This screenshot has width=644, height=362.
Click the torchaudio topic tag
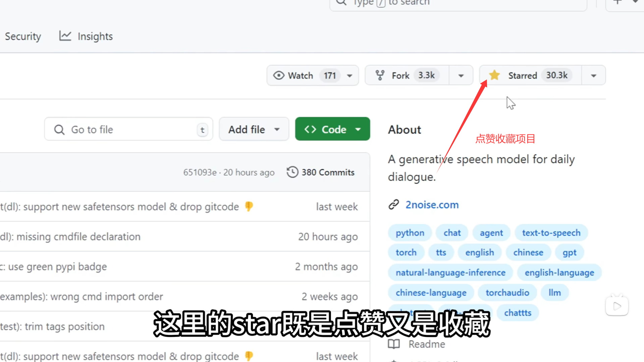(507, 293)
